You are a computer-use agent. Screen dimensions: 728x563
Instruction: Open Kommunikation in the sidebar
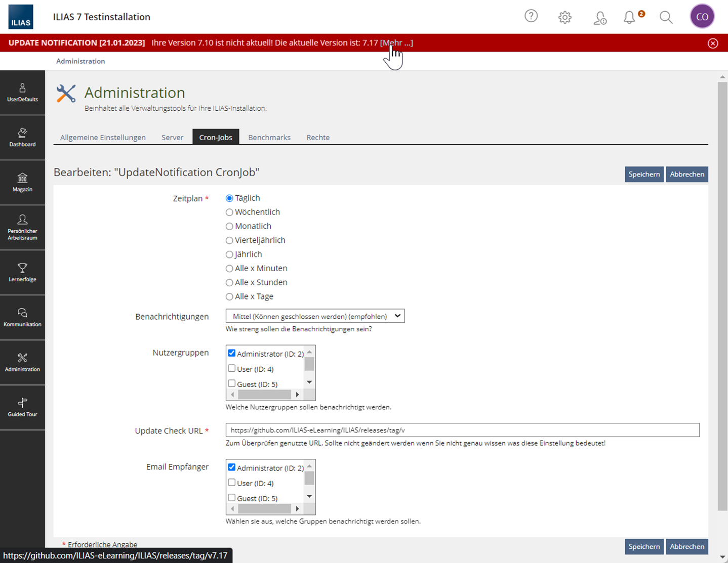point(22,317)
